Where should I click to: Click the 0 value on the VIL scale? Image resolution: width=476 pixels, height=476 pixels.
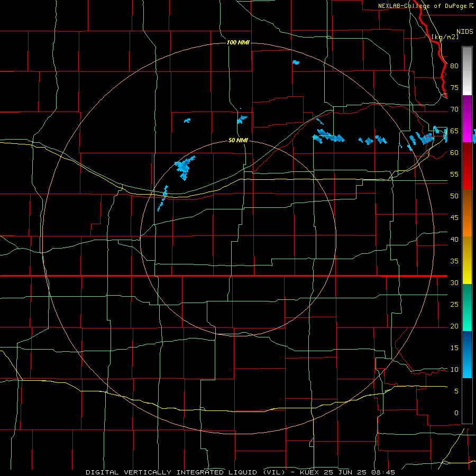[456, 413]
